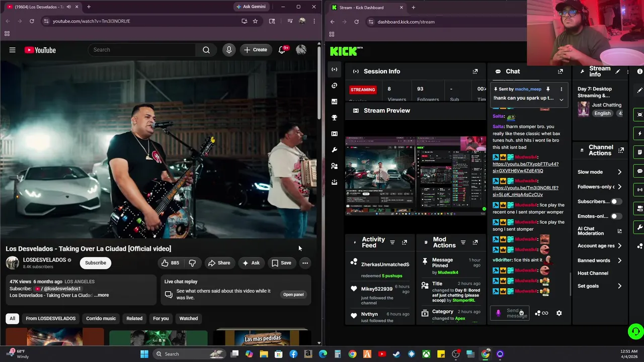Open the Windows Start menu
The image size is (644, 362).
click(144, 354)
